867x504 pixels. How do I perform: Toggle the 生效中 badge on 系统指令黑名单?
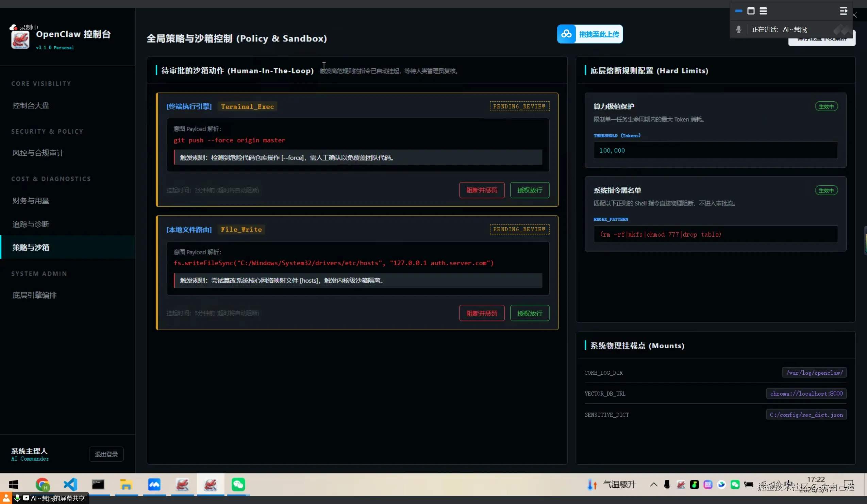point(826,190)
